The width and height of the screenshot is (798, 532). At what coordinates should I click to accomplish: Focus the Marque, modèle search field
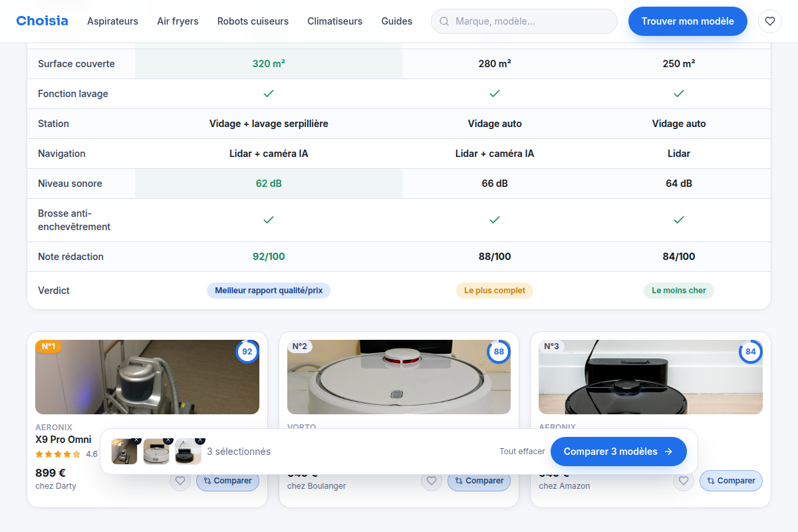pos(524,21)
